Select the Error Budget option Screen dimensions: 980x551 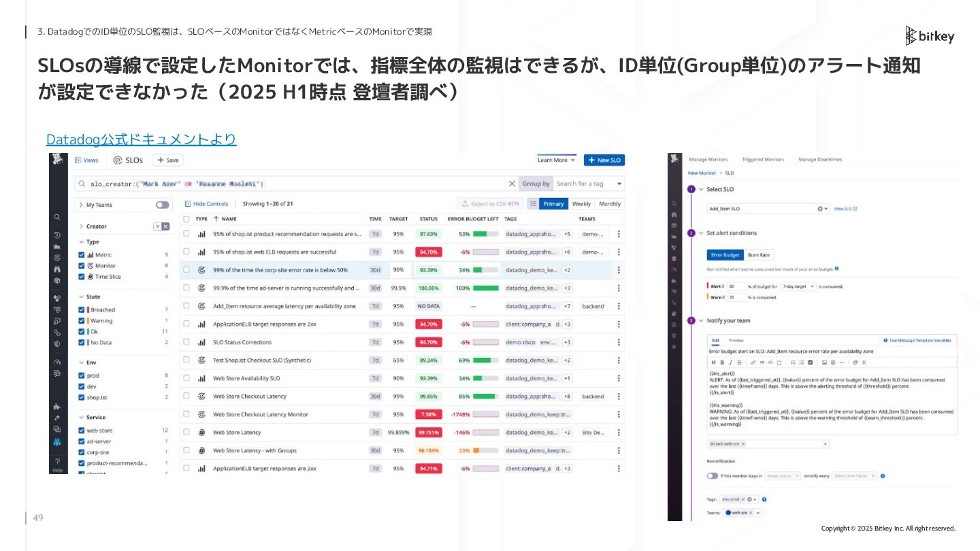point(725,255)
